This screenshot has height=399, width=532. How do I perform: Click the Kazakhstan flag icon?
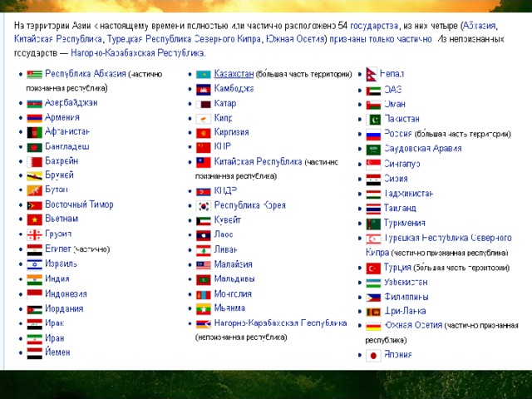(x=204, y=75)
